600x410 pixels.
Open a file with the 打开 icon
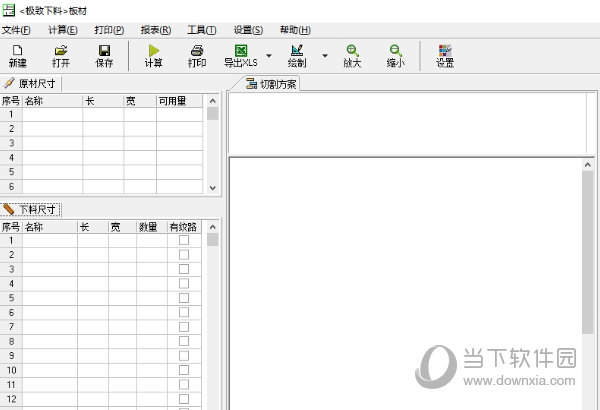tap(61, 56)
